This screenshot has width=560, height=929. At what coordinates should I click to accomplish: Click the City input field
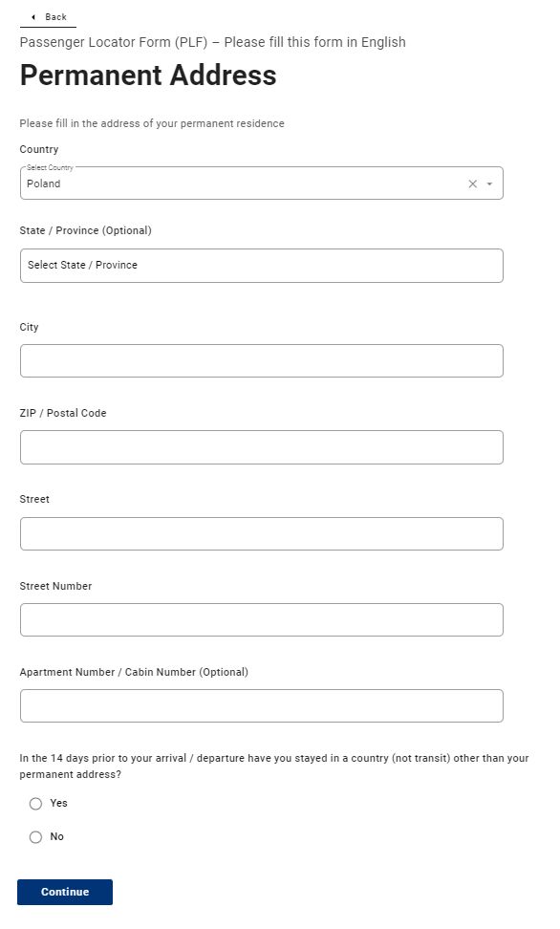pos(261,360)
